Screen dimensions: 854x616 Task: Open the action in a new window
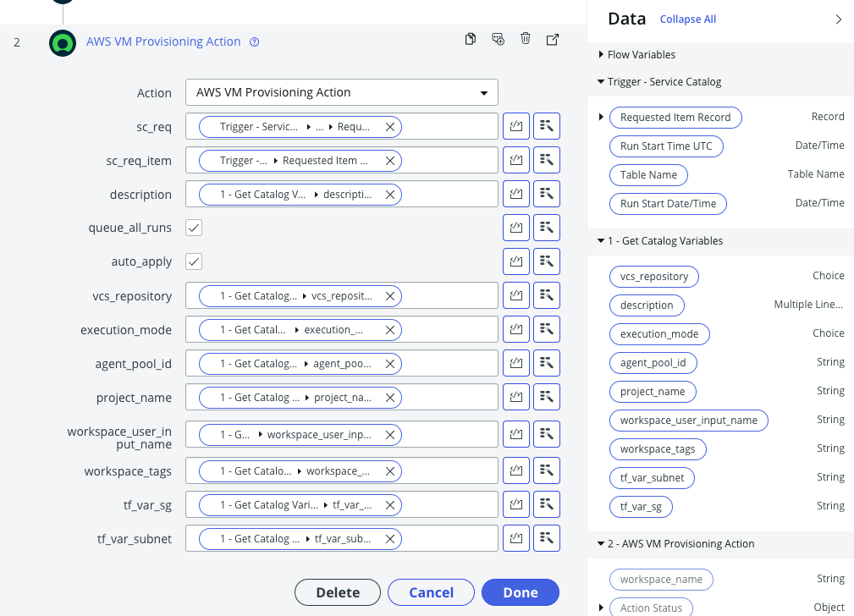[x=552, y=39]
